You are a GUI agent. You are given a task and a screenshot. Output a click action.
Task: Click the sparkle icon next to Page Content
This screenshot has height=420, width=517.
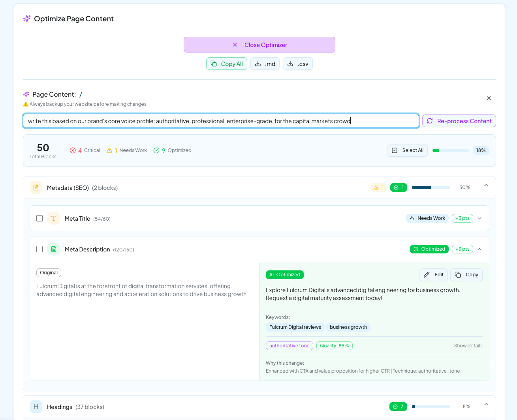point(26,94)
